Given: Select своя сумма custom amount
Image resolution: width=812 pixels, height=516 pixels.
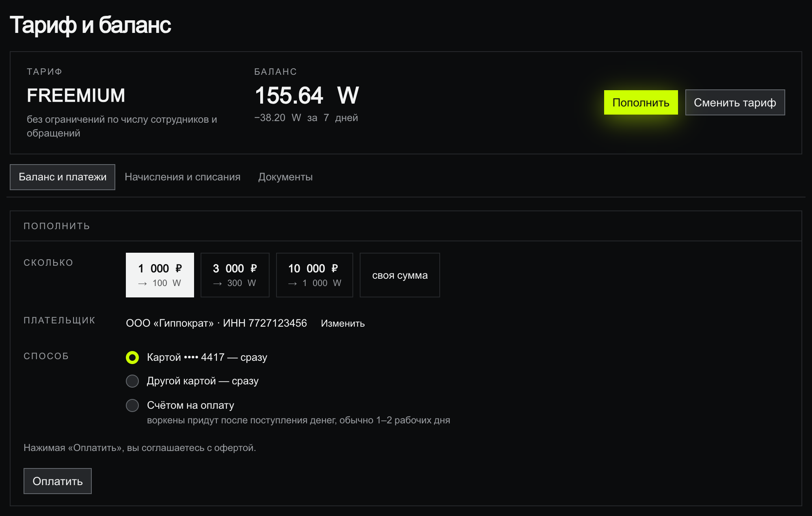Looking at the screenshot, I should [x=400, y=275].
